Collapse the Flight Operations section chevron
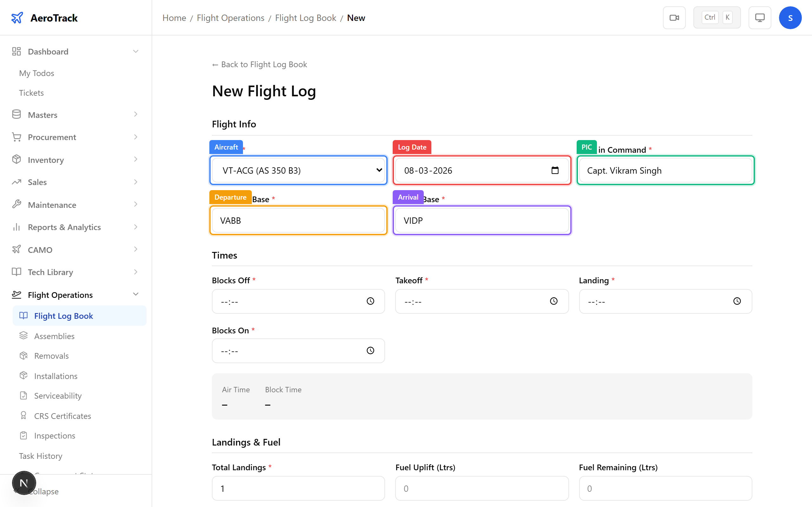The width and height of the screenshot is (812, 507). (135, 294)
